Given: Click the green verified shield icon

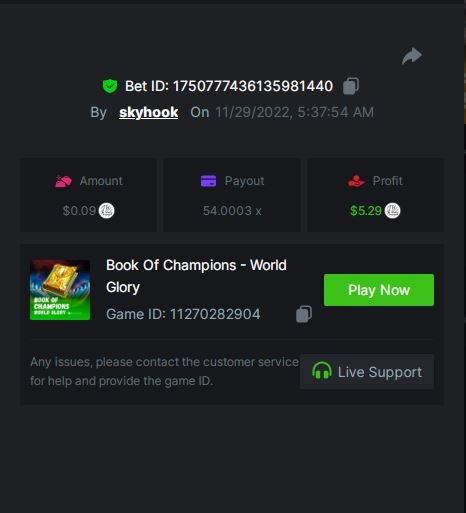Looking at the screenshot, I should click(110, 86).
